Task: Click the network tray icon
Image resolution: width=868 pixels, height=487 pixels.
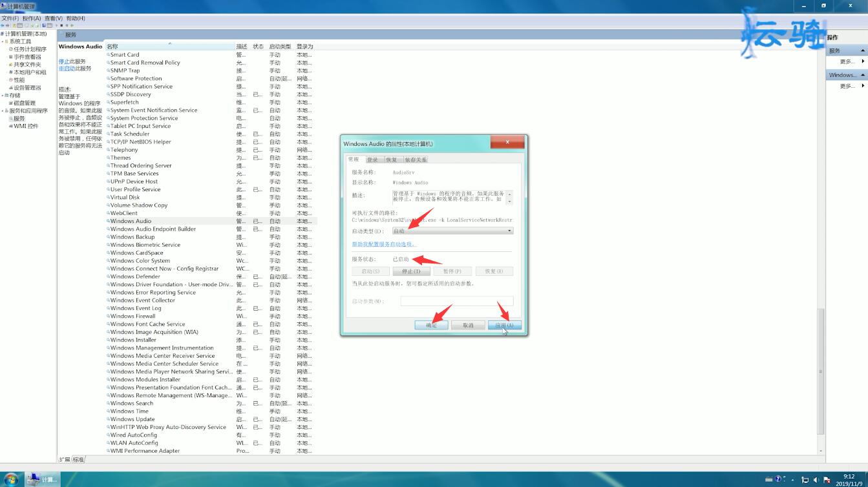Action: 805,480
